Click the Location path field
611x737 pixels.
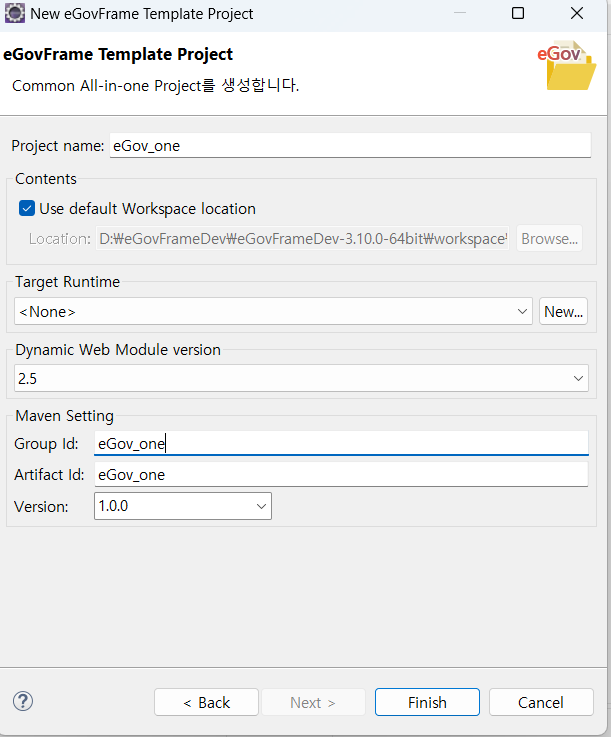(x=302, y=238)
